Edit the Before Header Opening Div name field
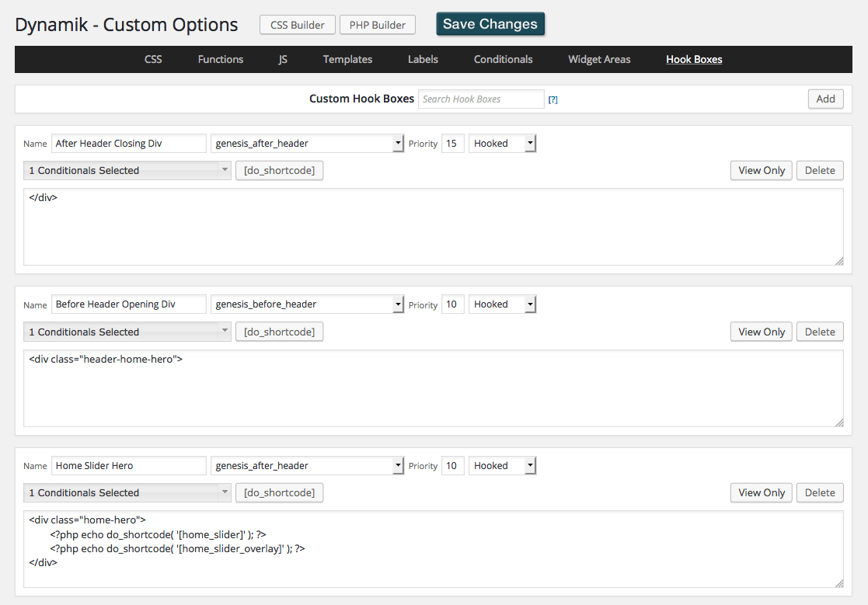Viewport: 868px width, 605px height. point(128,304)
